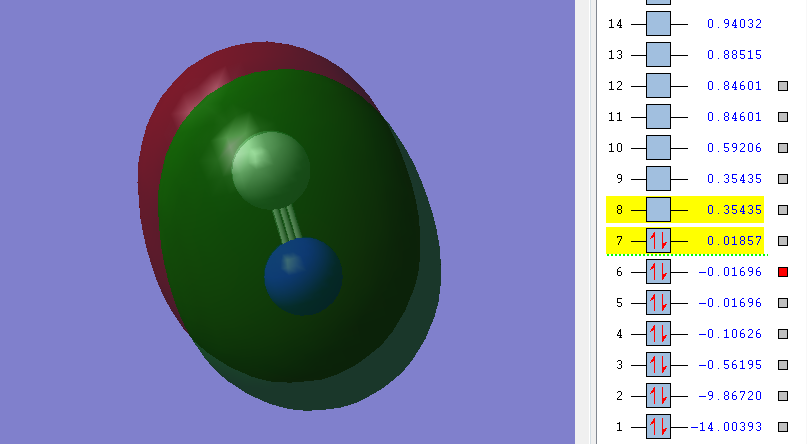Select the occupancy box for orbital 11
Image resolution: width=807 pixels, height=444 pixels.
[658, 117]
